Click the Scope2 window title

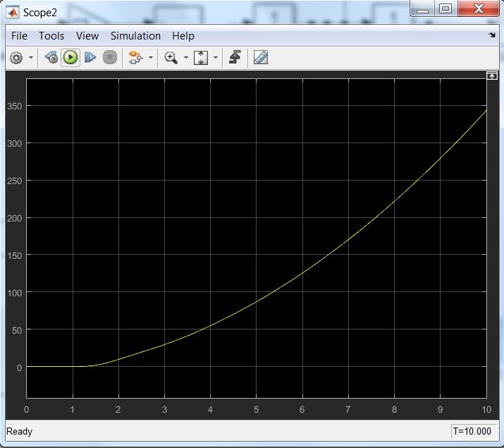pyautogui.click(x=40, y=13)
